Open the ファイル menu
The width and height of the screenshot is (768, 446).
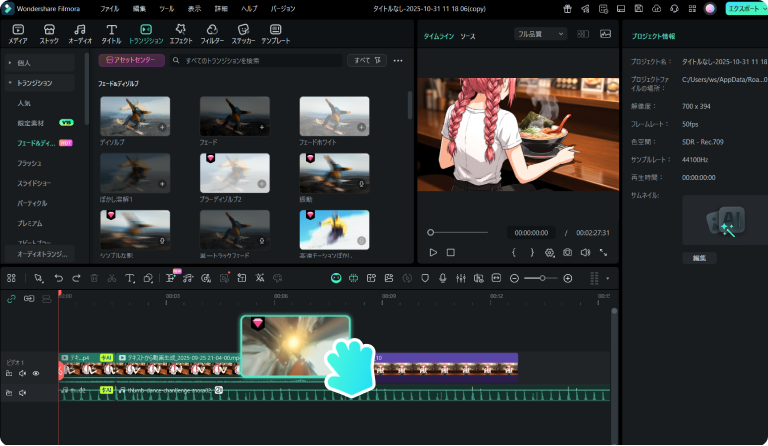(x=109, y=8)
